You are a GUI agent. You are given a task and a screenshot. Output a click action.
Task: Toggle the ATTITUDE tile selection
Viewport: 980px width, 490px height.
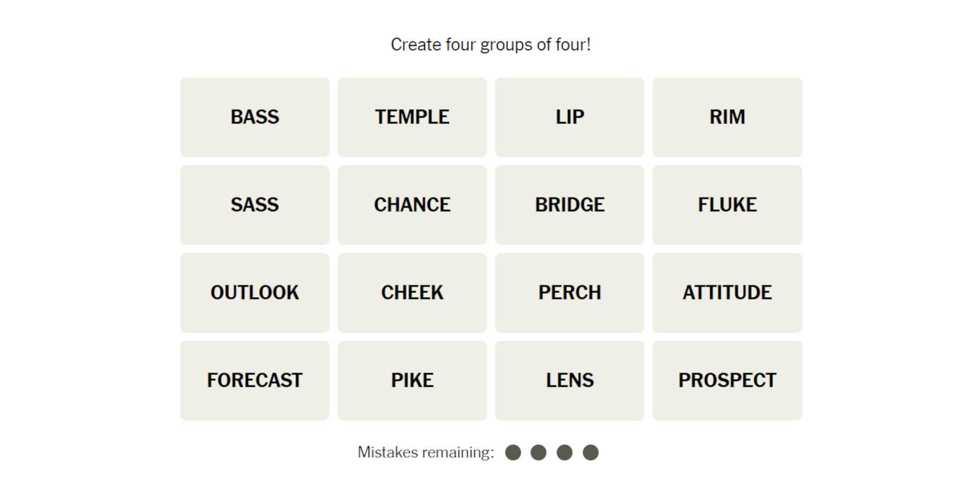click(727, 293)
